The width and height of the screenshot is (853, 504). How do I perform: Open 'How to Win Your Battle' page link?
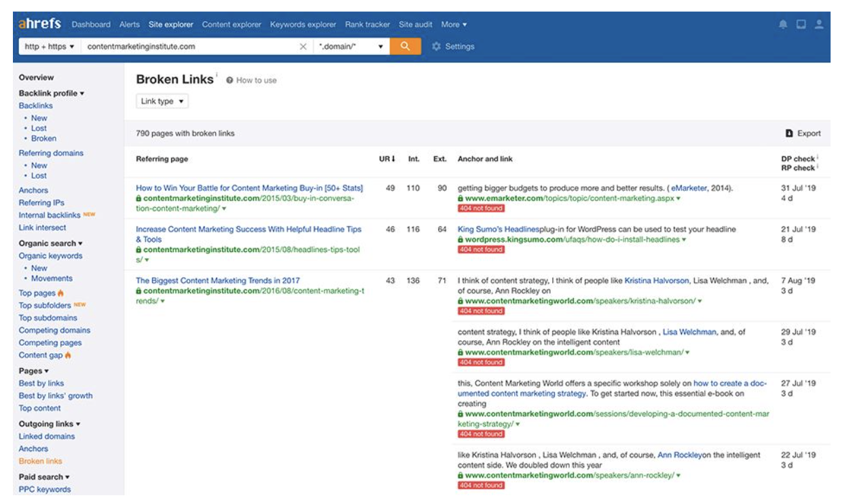click(x=249, y=188)
